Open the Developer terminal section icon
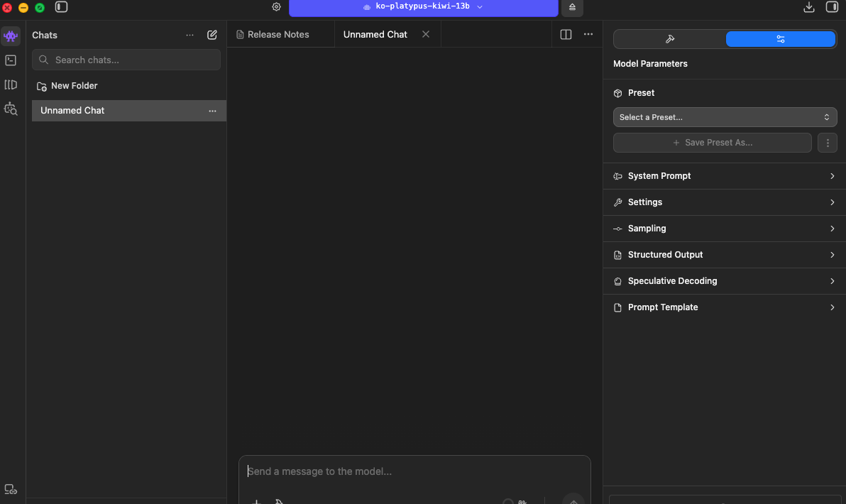The image size is (846, 504). 10,60
